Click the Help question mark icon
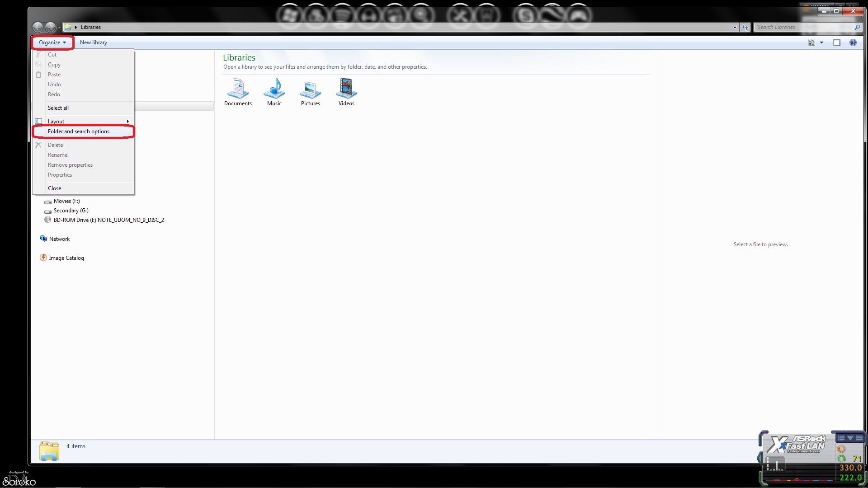Image resolution: width=868 pixels, height=488 pixels. 853,42
